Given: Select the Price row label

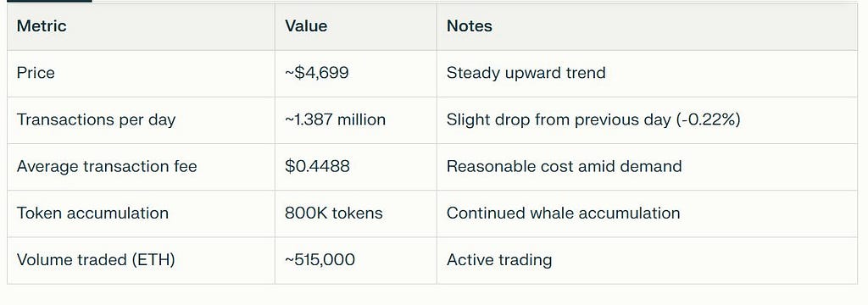Looking at the screenshot, I should click(x=36, y=73).
